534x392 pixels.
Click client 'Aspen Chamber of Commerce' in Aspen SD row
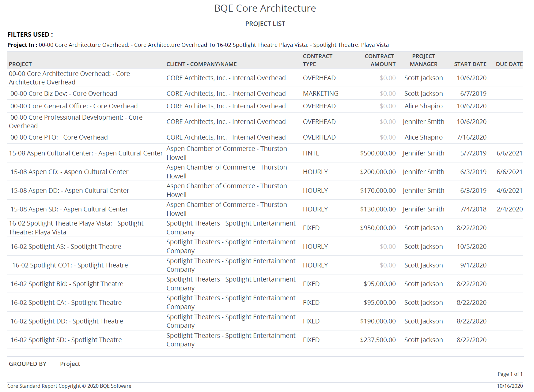pos(227,209)
